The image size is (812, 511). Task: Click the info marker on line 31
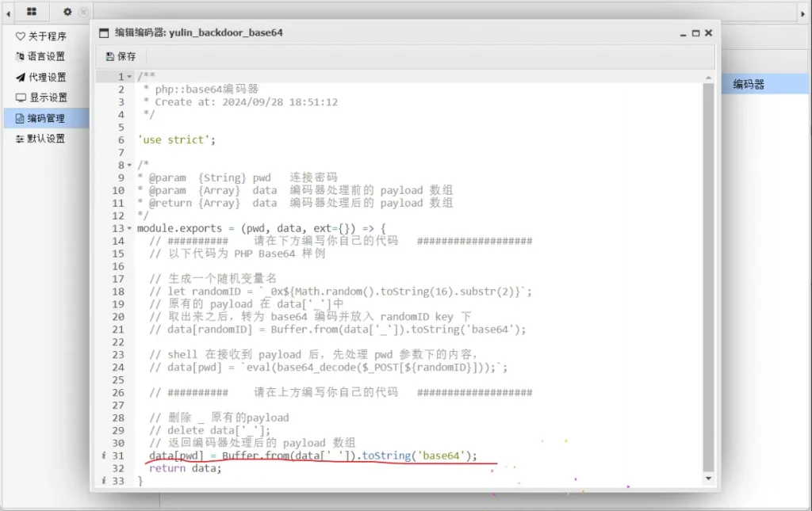click(104, 456)
